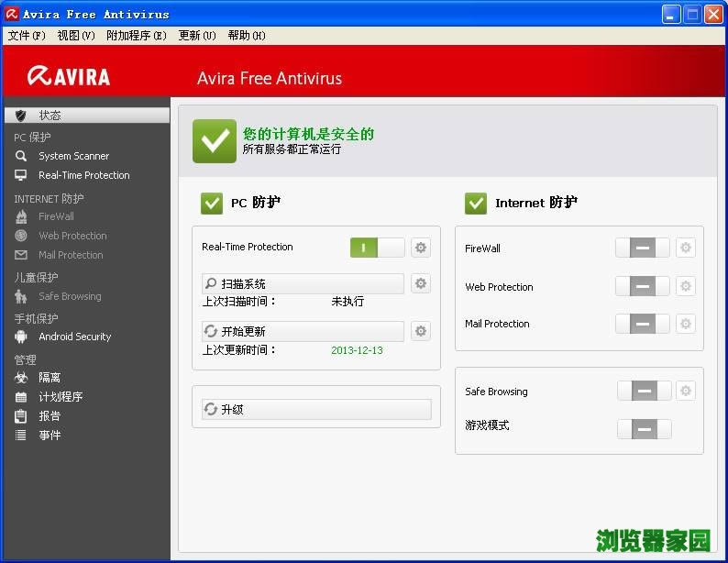The width and height of the screenshot is (728, 563).
Task: Open the 视图(V) menu
Action: click(76, 35)
